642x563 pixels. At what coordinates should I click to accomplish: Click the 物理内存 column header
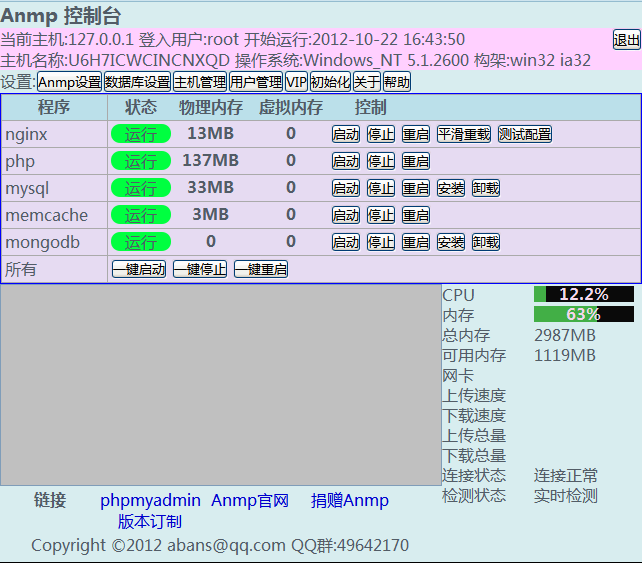(x=211, y=107)
